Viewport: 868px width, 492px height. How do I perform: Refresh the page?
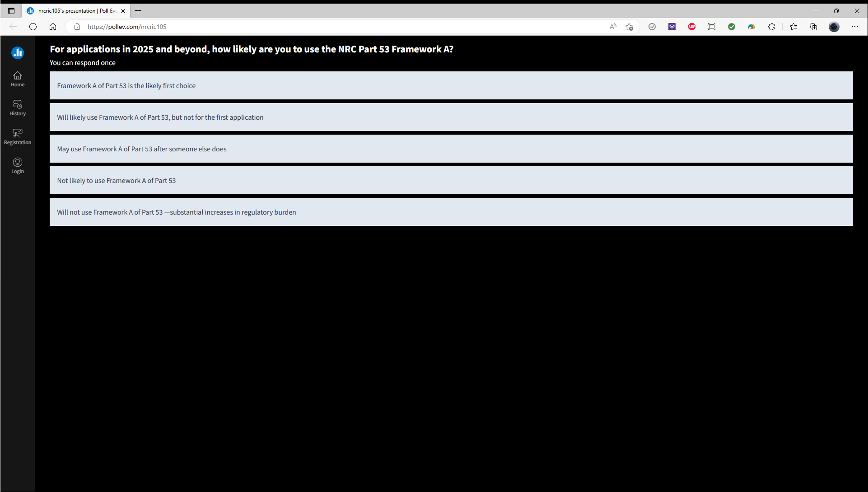[33, 27]
